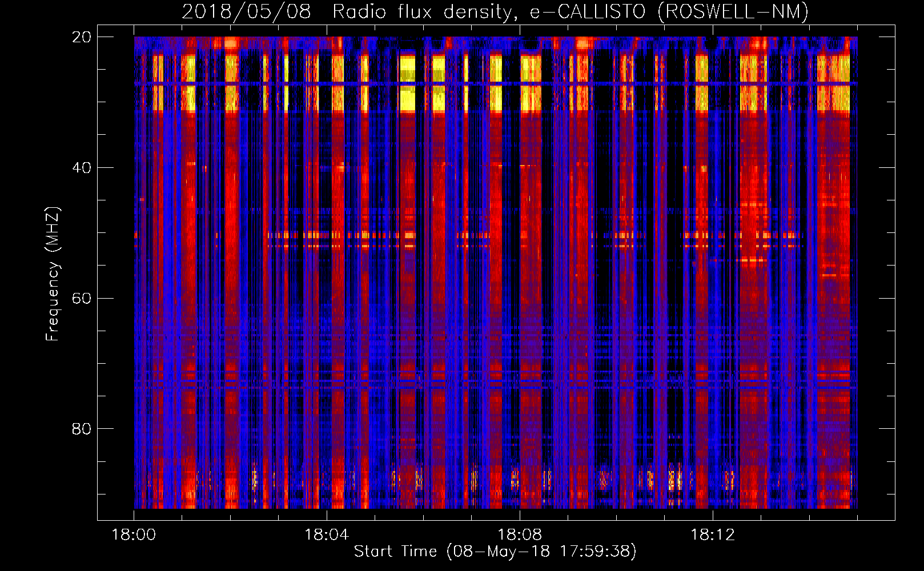The image size is (924, 571).
Task: Click the "80" frequency tick label
Action: click(82, 429)
